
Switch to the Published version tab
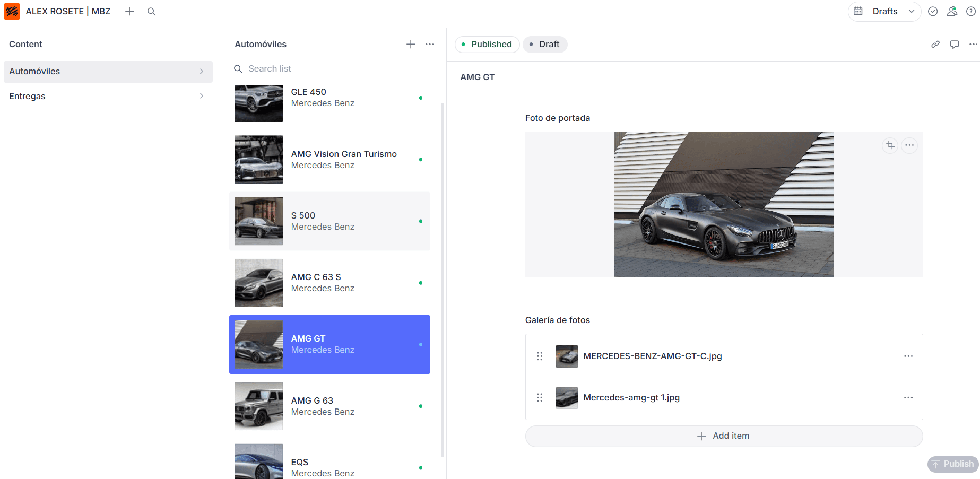tap(487, 45)
